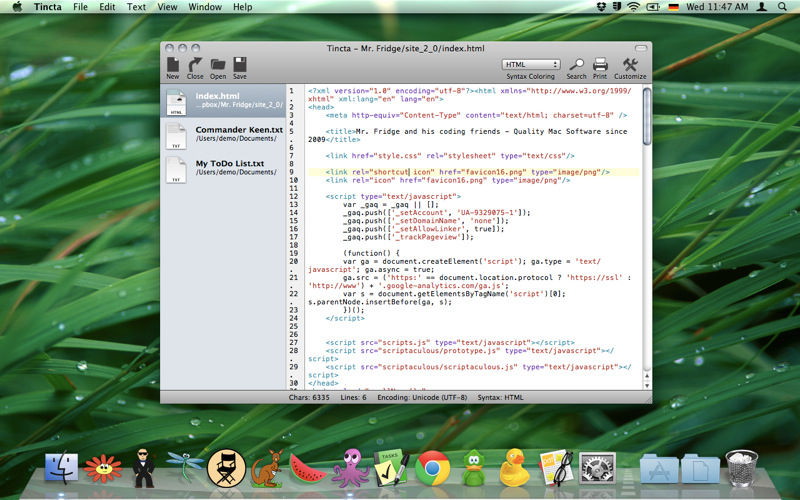Screen dimensions: 800x500
Task: Click line number 12 in the gutter
Action: (293, 196)
